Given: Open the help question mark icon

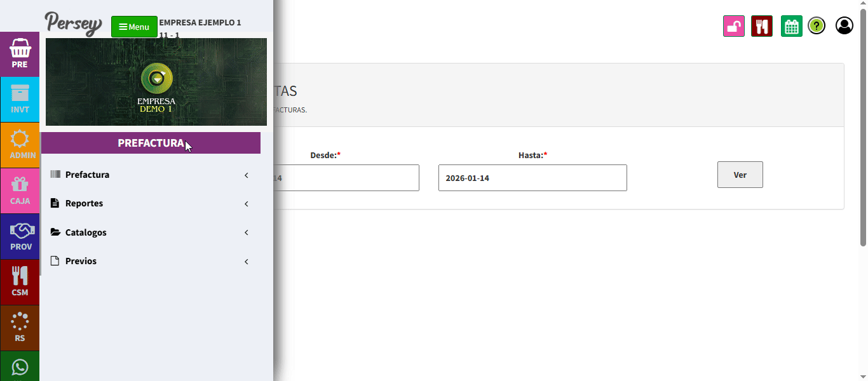Looking at the screenshot, I should pyautogui.click(x=816, y=26).
